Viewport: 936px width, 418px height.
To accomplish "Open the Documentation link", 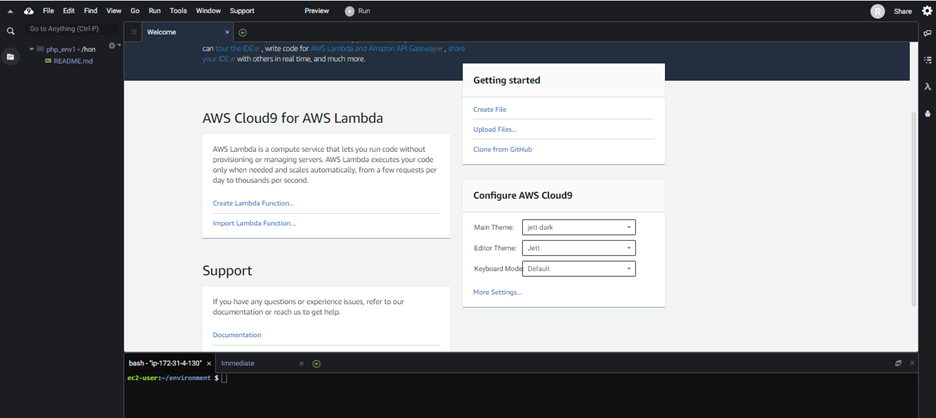I will coord(237,335).
